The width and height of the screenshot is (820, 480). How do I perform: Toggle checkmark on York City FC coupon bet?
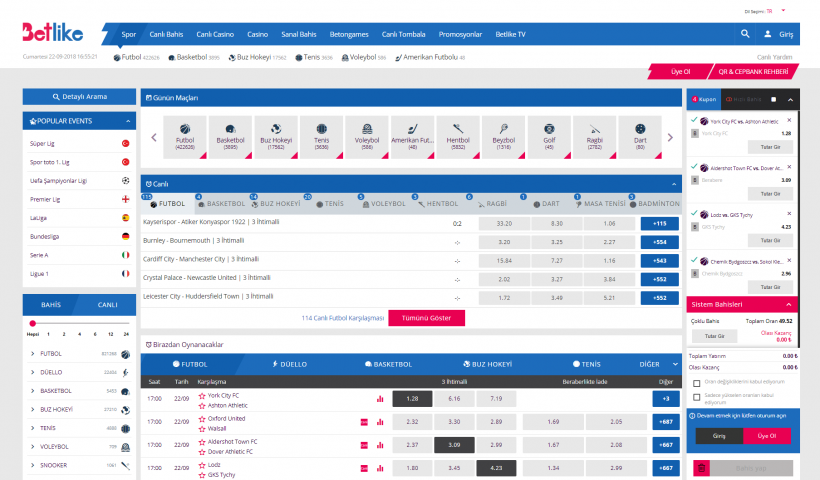point(694,120)
